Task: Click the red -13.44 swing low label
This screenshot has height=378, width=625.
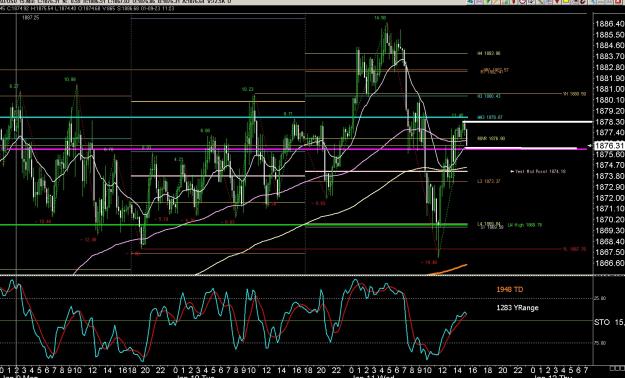Action: coord(43,221)
